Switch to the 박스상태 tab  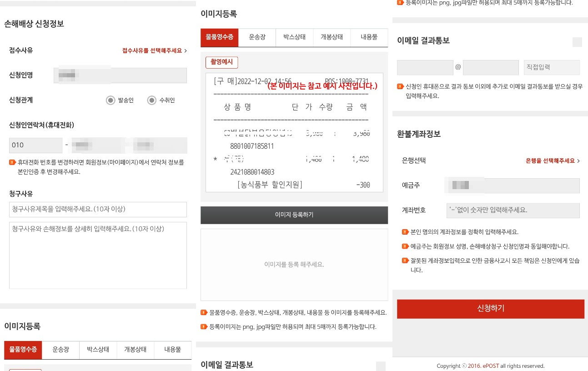(294, 37)
